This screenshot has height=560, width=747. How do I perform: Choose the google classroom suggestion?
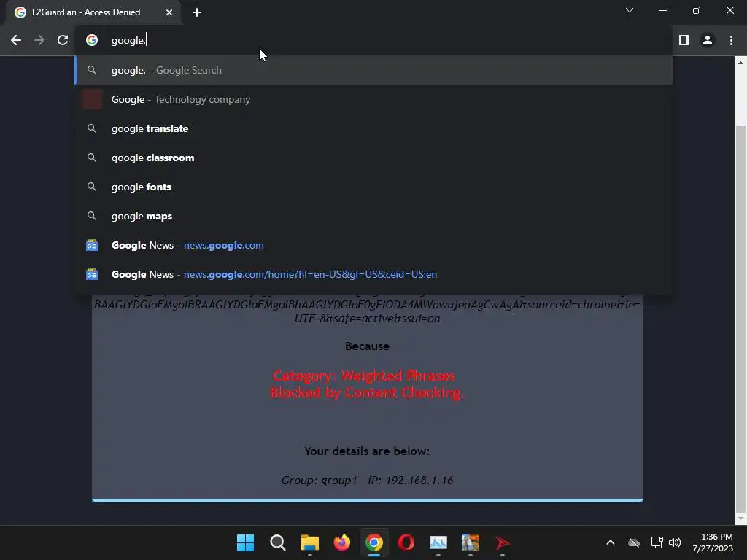click(373, 157)
